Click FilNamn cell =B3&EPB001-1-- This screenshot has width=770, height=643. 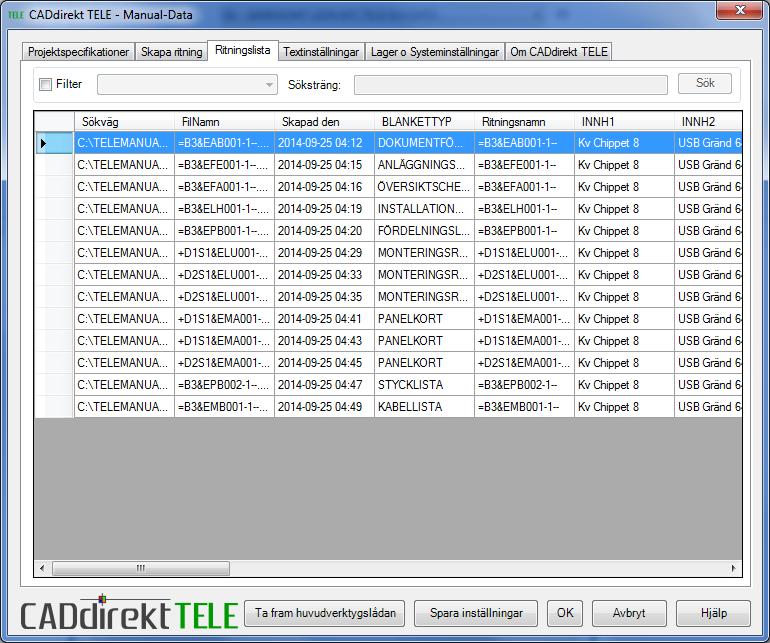pyautogui.click(x=224, y=231)
